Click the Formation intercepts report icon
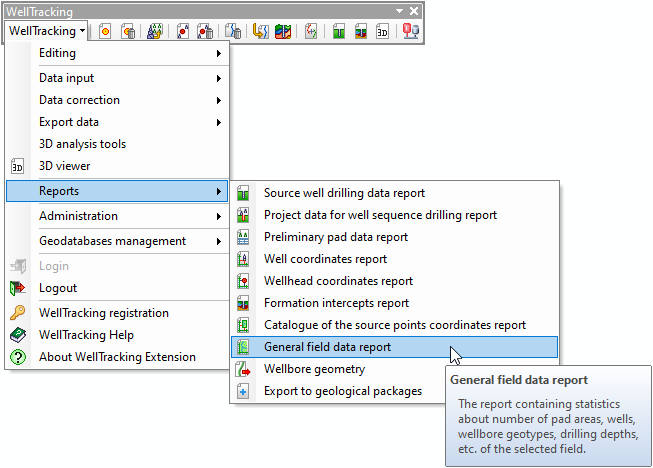 (243, 303)
